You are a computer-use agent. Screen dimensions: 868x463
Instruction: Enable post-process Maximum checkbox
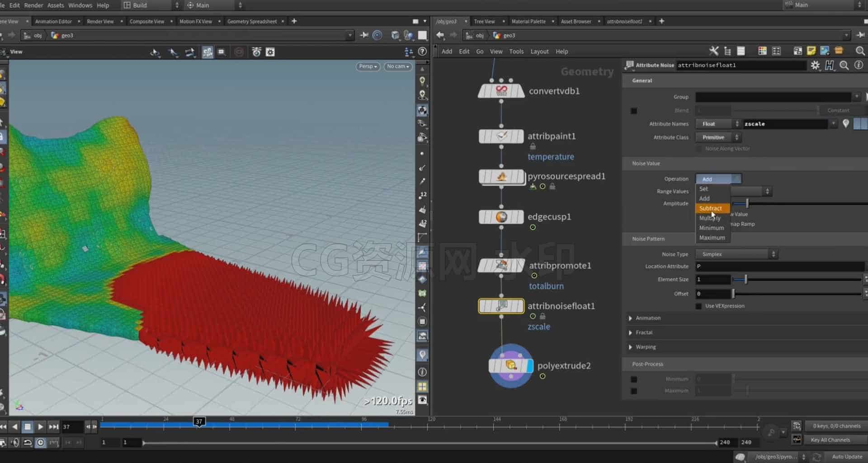634,391
